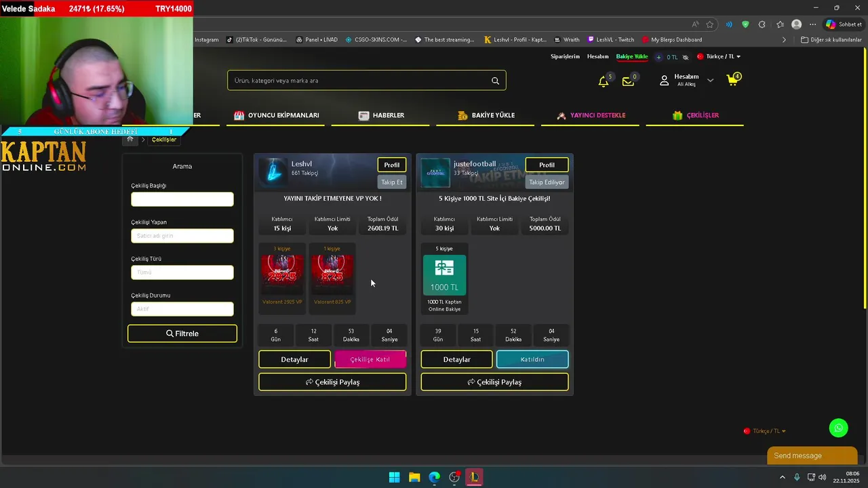Viewport: 868px width, 488px height.
Task: Follow Leshvl with Takip Et
Action: pyautogui.click(x=392, y=182)
